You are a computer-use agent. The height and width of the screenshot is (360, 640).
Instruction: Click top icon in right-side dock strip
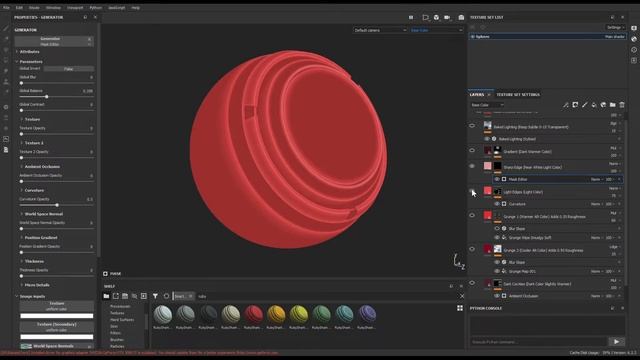click(x=634, y=28)
